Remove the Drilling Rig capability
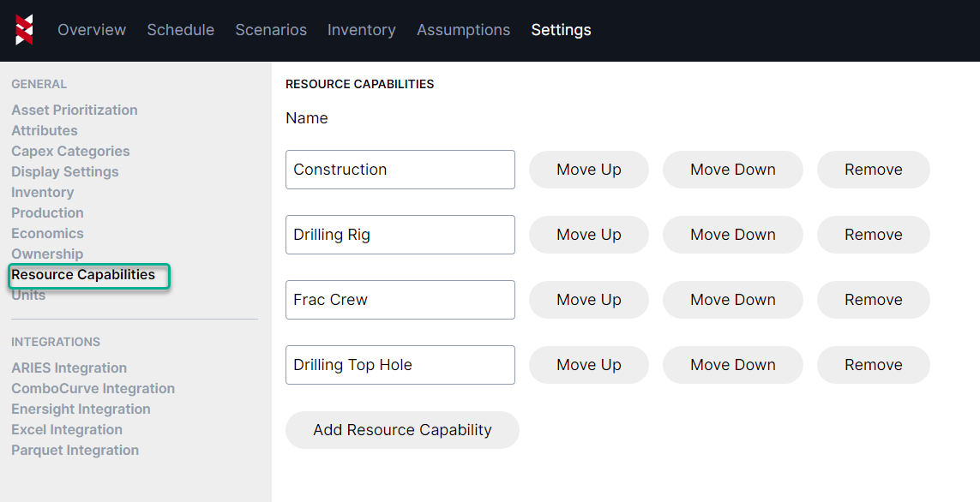980x502 pixels. [x=873, y=235]
